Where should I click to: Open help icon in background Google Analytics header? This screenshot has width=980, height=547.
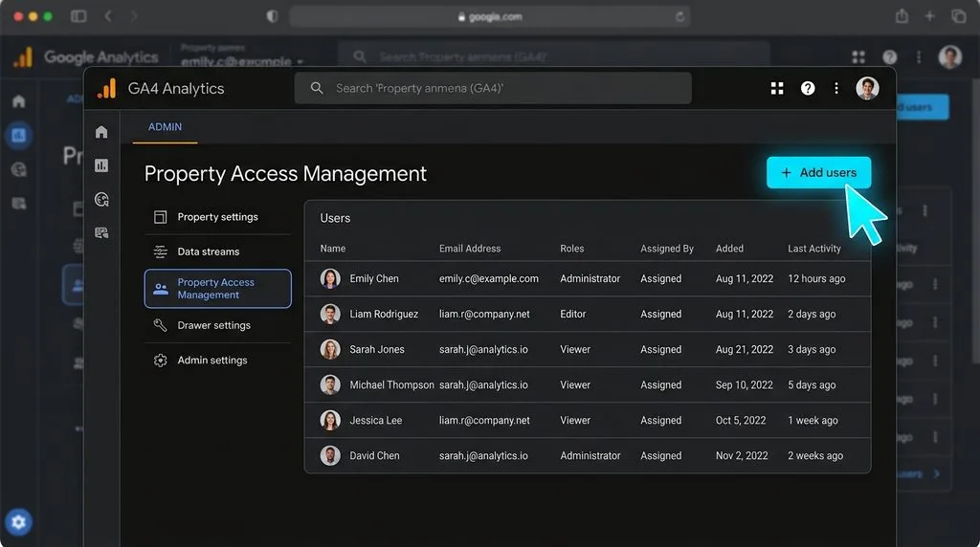889,57
